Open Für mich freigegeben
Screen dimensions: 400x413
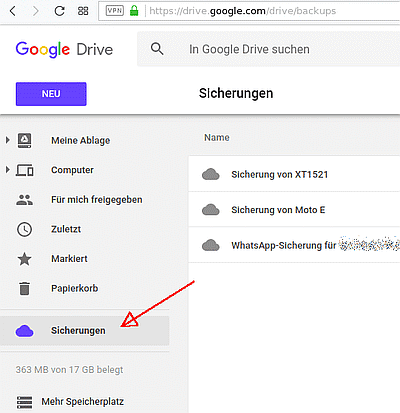[x=97, y=200]
